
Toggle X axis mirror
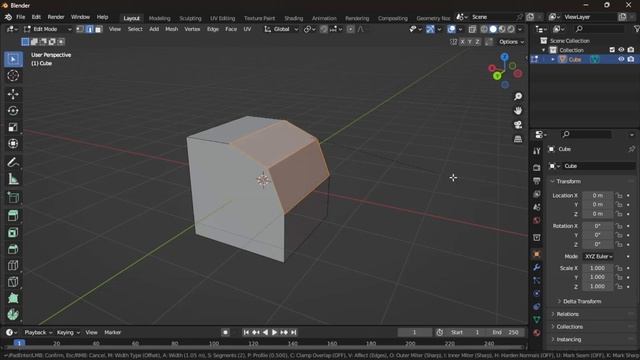tap(462, 42)
